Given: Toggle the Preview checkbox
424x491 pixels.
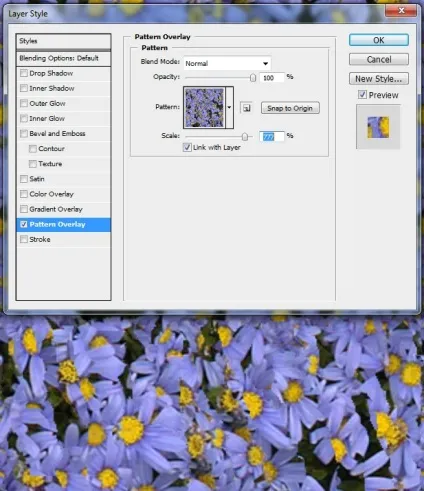Looking at the screenshot, I should tap(362, 95).
